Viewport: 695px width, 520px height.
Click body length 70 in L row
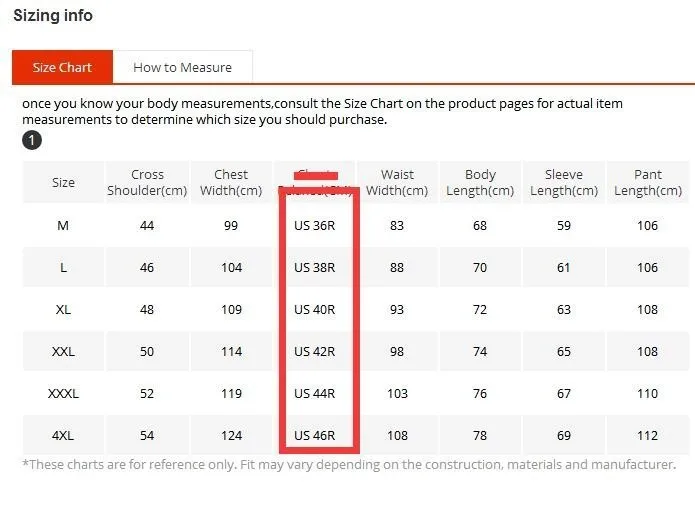(x=480, y=268)
